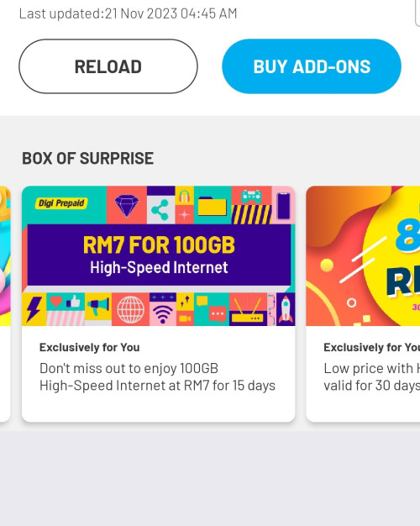
Task: Open BUY ADD-ONS
Action: [312, 66]
